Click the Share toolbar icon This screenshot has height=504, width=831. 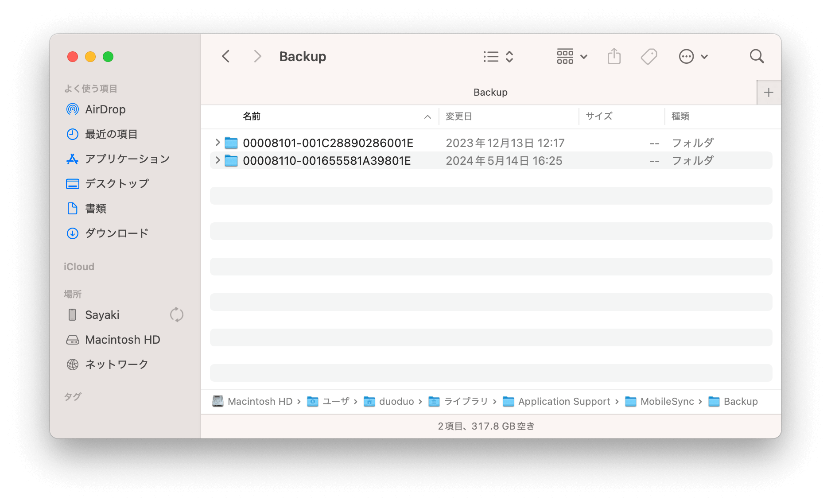[x=614, y=56]
